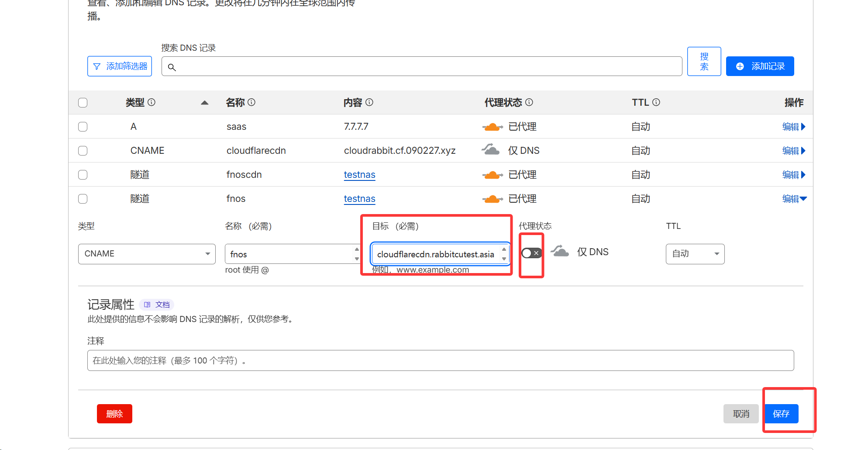Click the 注释 comment input field
This screenshot has height=450, width=868.
440,360
